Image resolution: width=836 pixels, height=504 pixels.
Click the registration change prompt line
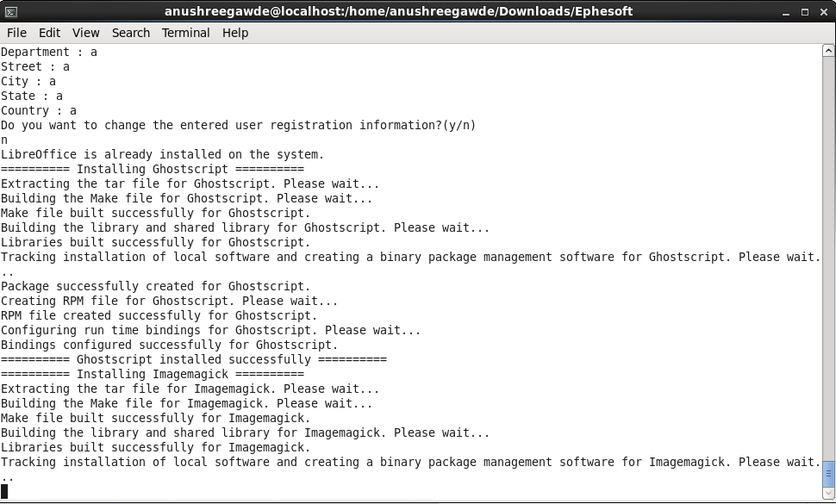coord(239,125)
